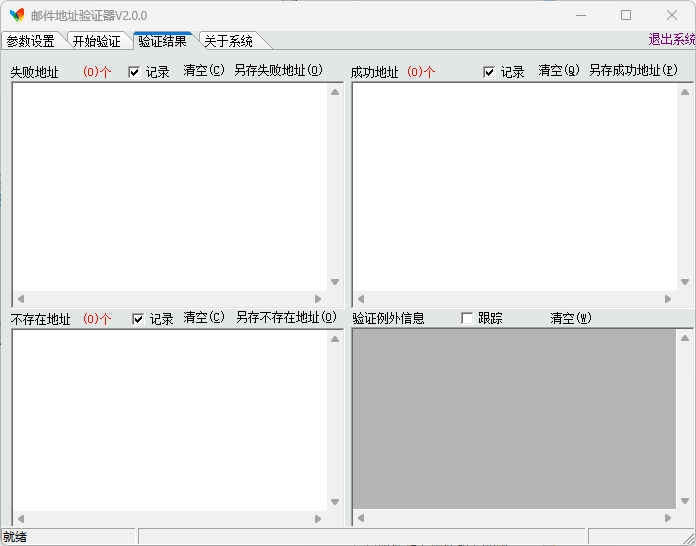The height and width of the screenshot is (546, 696).
Task: Click 另存失败地址(O) button
Action: [278, 71]
